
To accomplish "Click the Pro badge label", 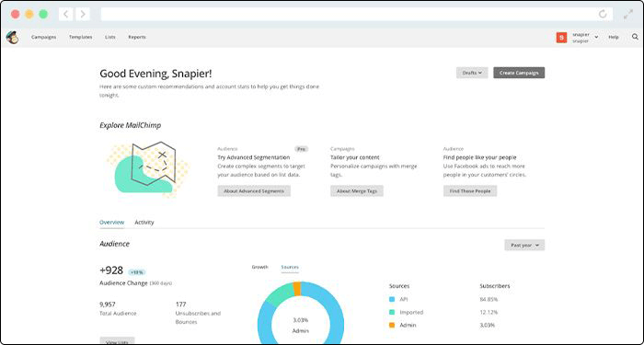I will [301, 149].
